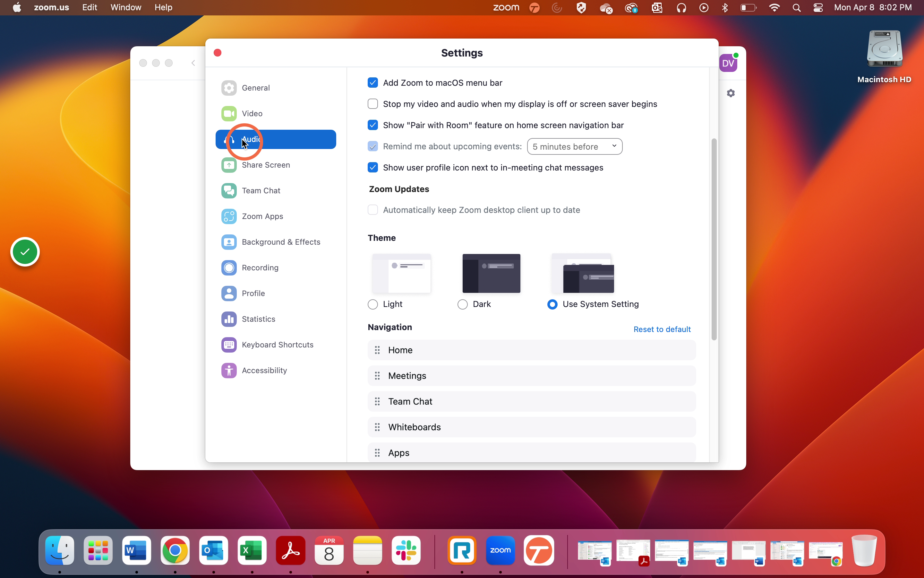
Task: Click the Zoom icon in the macOS menu bar
Action: click(506, 8)
